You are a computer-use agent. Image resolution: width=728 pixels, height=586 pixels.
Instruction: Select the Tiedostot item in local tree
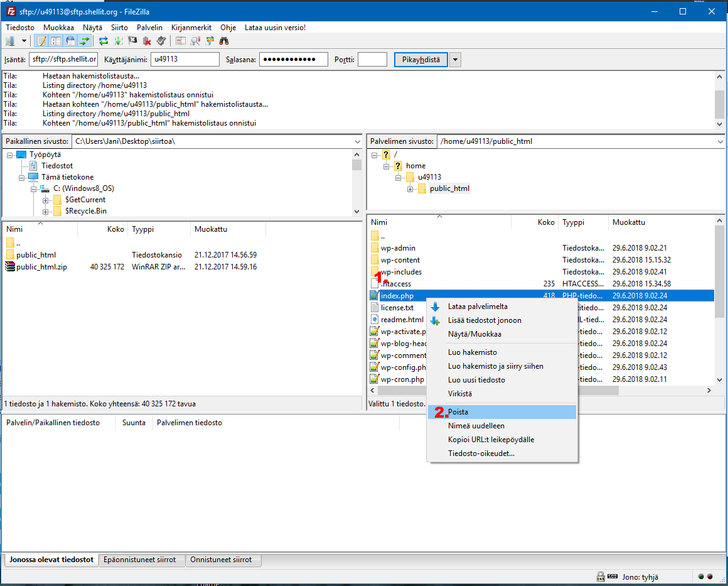click(57, 166)
